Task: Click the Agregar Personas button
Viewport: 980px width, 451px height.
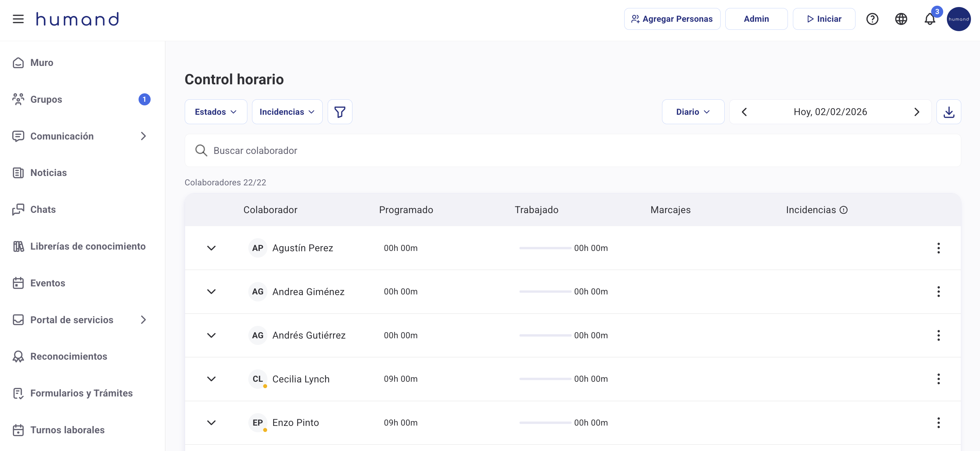Action: coord(672,19)
